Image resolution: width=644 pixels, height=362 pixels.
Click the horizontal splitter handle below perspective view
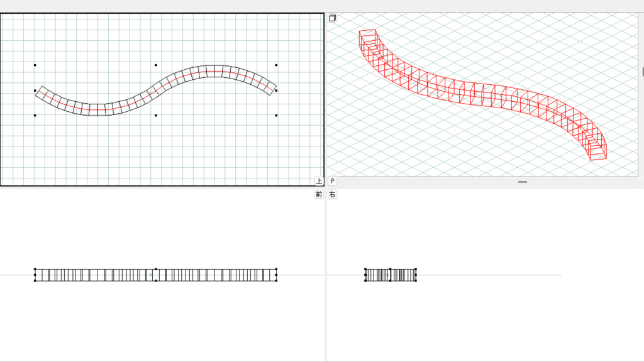click(x=522, y=182)
